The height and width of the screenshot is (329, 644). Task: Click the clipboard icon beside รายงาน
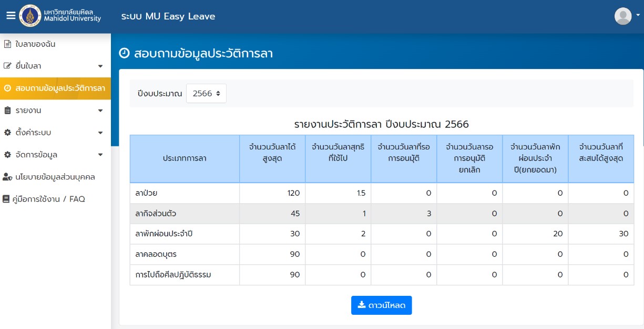[7, 111]
